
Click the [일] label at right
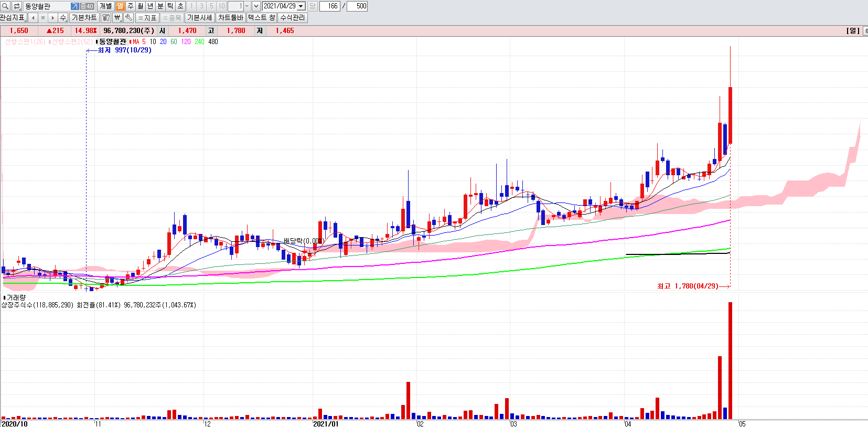(x=853, y=31)
